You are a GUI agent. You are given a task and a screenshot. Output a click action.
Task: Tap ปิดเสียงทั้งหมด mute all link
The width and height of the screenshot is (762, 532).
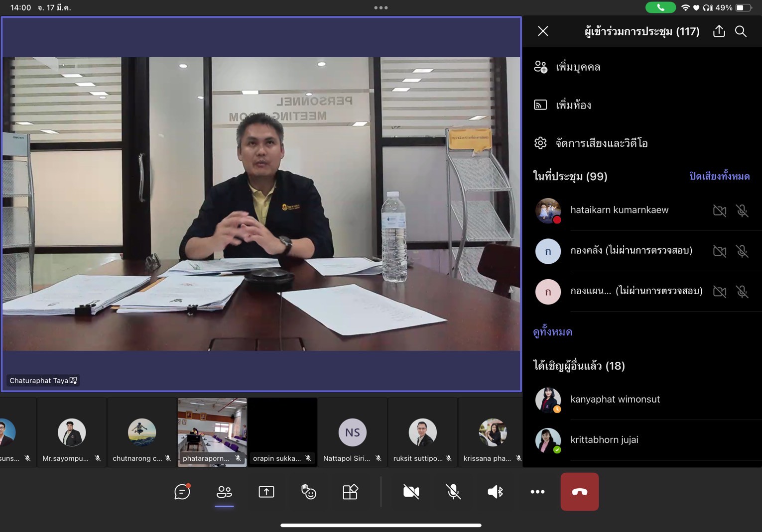click(719, 176)
